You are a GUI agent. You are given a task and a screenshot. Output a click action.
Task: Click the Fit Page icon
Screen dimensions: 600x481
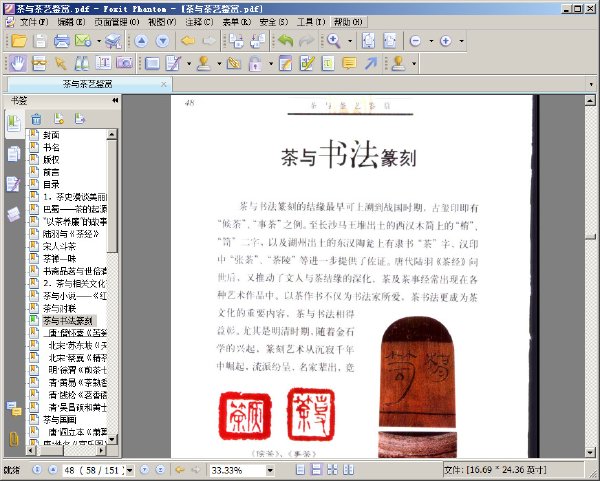[x=368, y=41]
